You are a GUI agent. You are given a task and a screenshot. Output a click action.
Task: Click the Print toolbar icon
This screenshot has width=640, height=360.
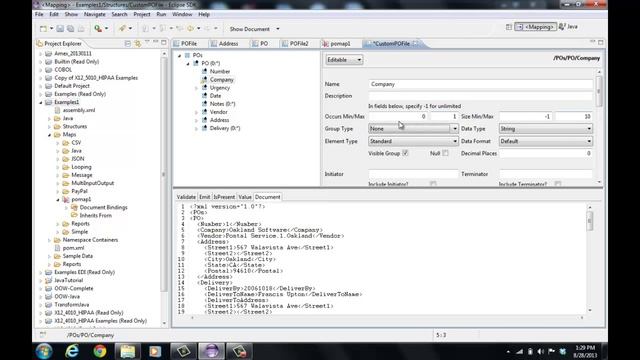(81, 29)
